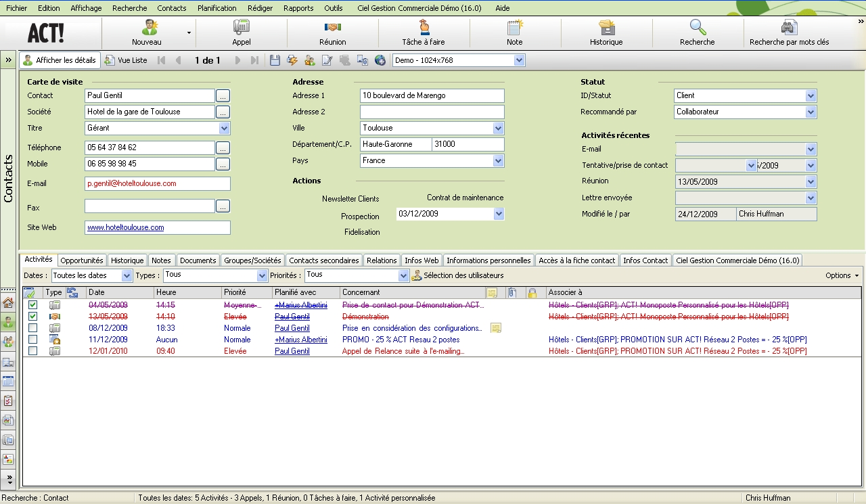Open the Demo - 1024x768 layout dropdown
The height and width of the screenshot is (504, 866).
coord(519,60)
